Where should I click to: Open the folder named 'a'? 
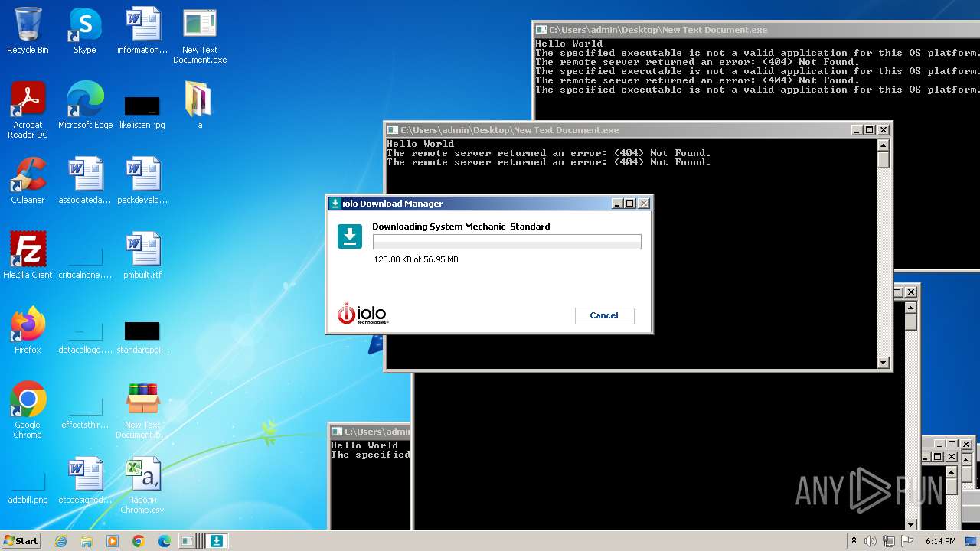point(200,106)
